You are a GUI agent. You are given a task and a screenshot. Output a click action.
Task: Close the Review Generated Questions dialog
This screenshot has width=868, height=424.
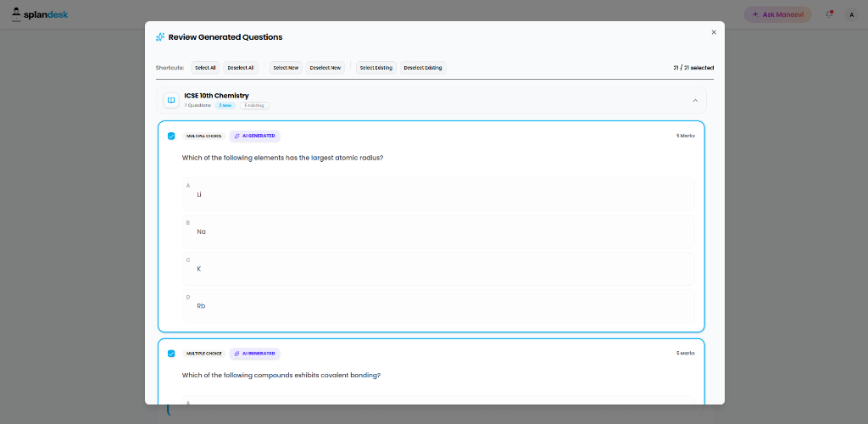tap(714, 32)
